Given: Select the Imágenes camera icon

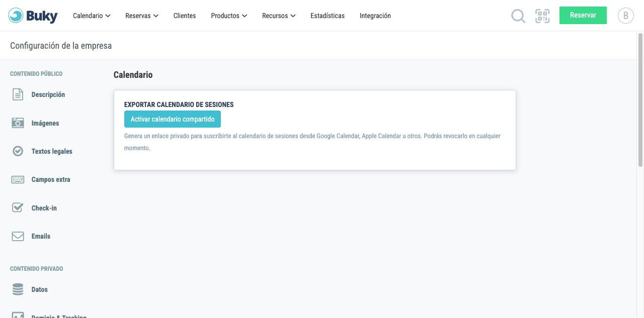Looking at the screenshot, I should coord(18,123).
